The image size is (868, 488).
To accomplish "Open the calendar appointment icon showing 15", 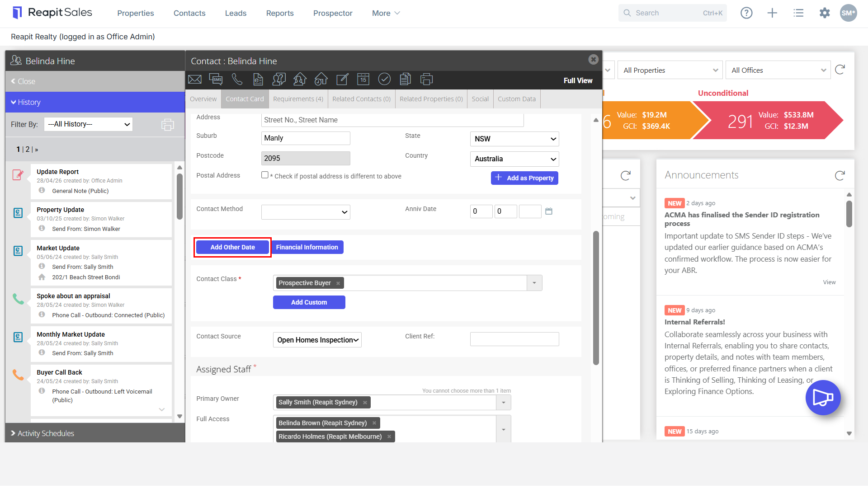I will click(363, 80).
